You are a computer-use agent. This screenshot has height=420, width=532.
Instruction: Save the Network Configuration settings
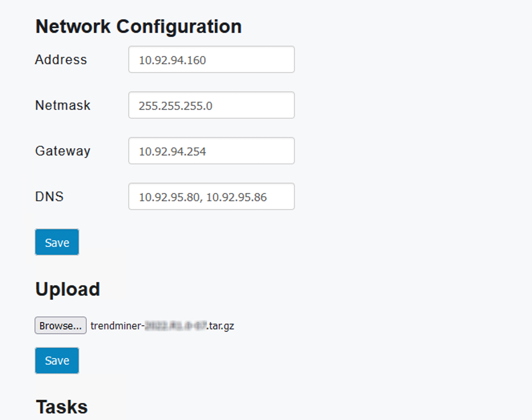point(57,242)
